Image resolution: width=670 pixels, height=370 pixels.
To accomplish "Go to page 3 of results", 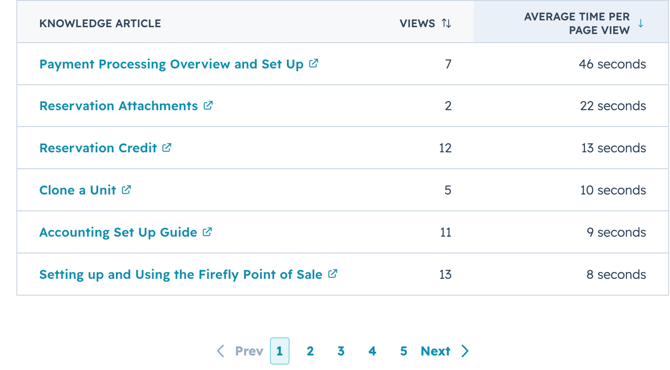I will (341, 351).
